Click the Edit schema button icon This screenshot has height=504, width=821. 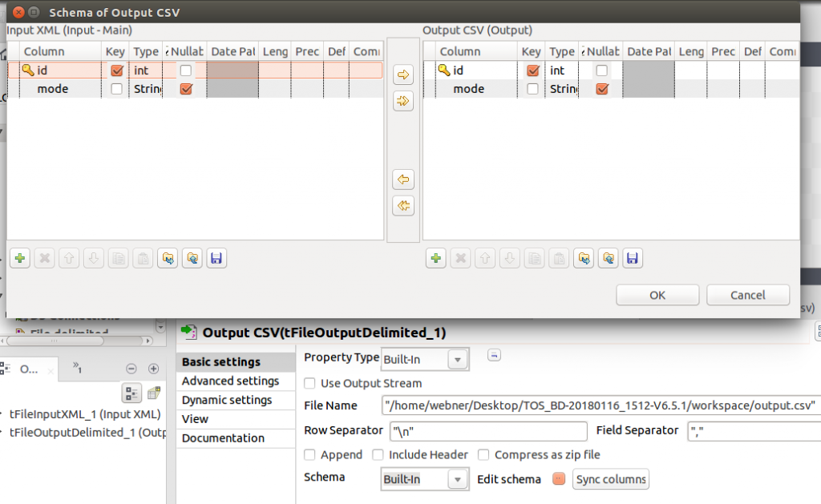point(559,479)
